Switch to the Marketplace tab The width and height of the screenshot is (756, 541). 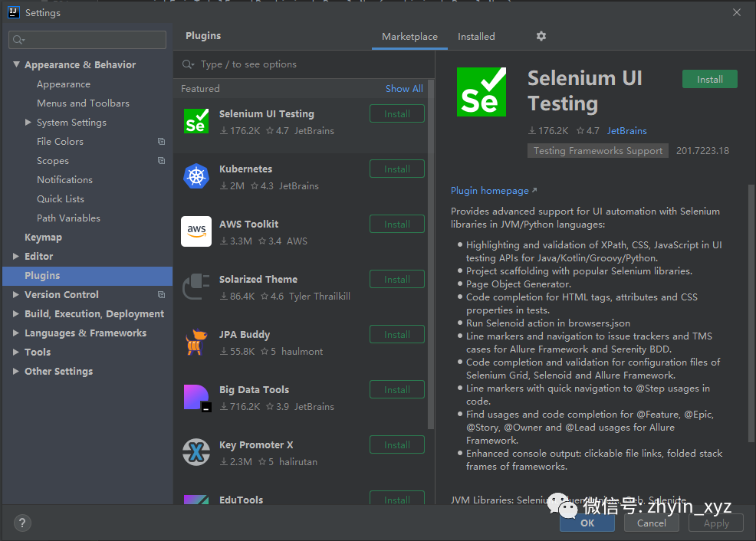pos(410,37)
